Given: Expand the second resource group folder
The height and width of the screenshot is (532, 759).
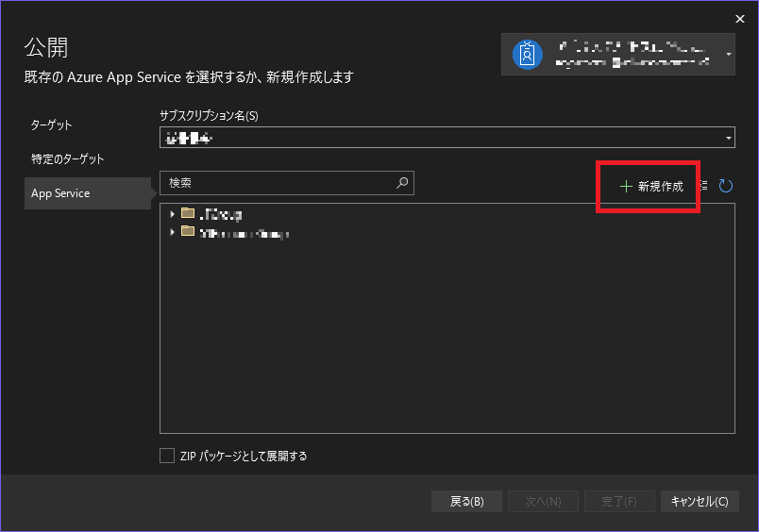Looking at the screenshot, I should (173, 232).
